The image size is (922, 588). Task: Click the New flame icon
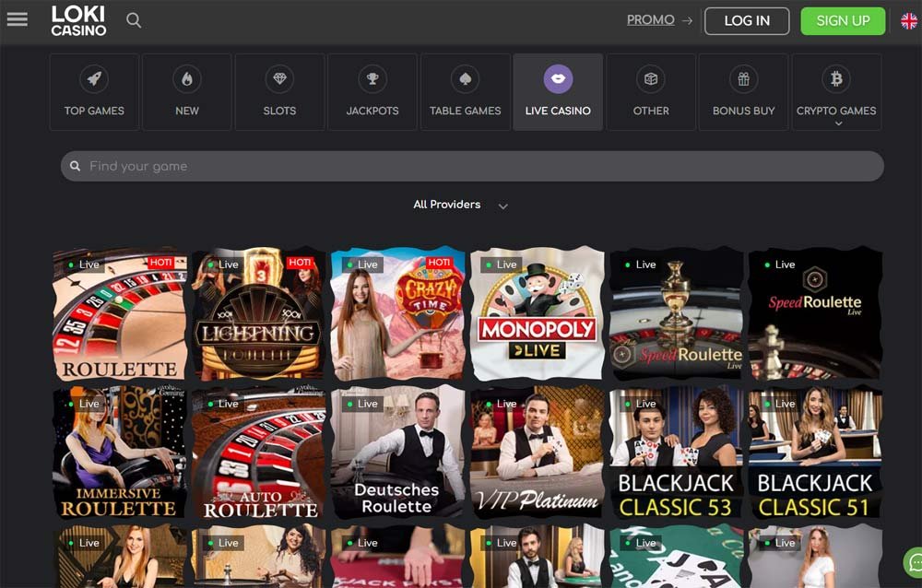tap(187, 78)
